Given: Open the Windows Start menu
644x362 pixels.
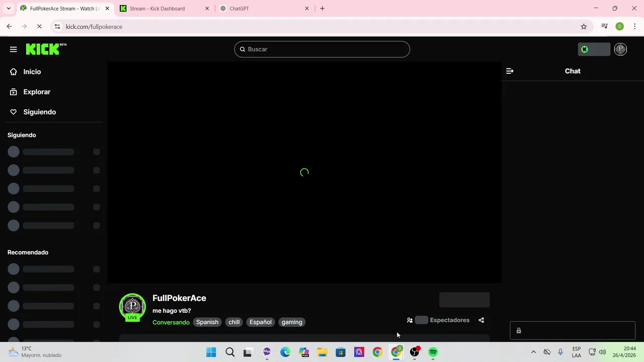Looking at the screenshot, I should tap(211, 352).
